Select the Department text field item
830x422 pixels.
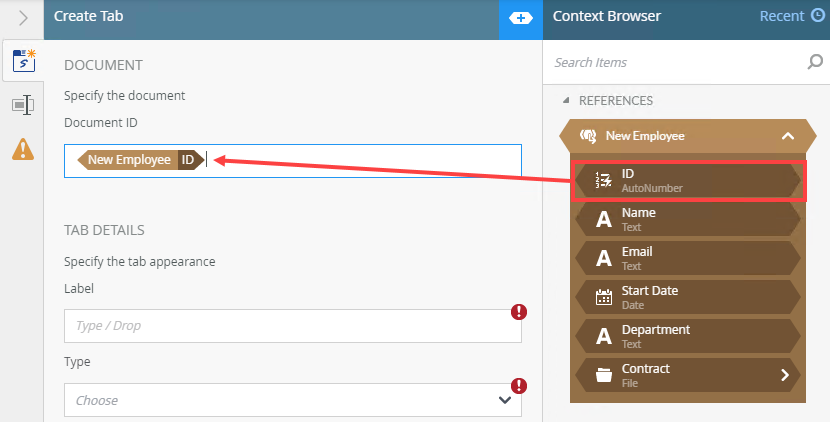coord(686,336)
